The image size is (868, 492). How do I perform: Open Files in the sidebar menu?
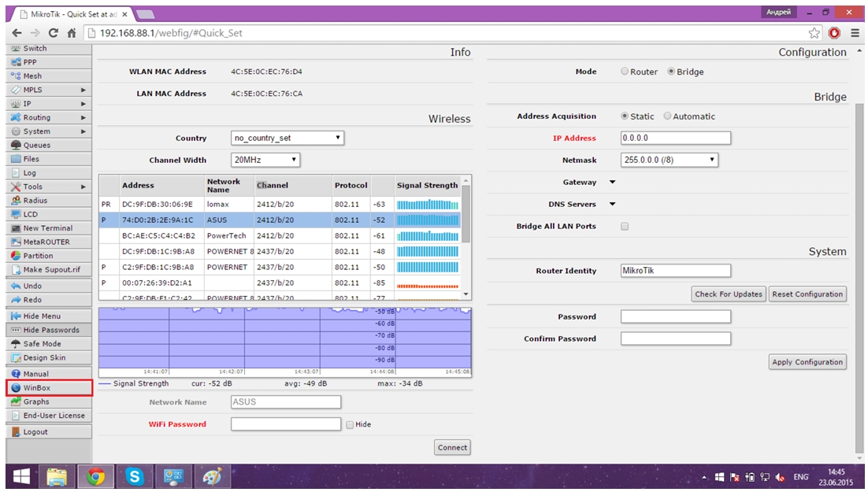50,159
